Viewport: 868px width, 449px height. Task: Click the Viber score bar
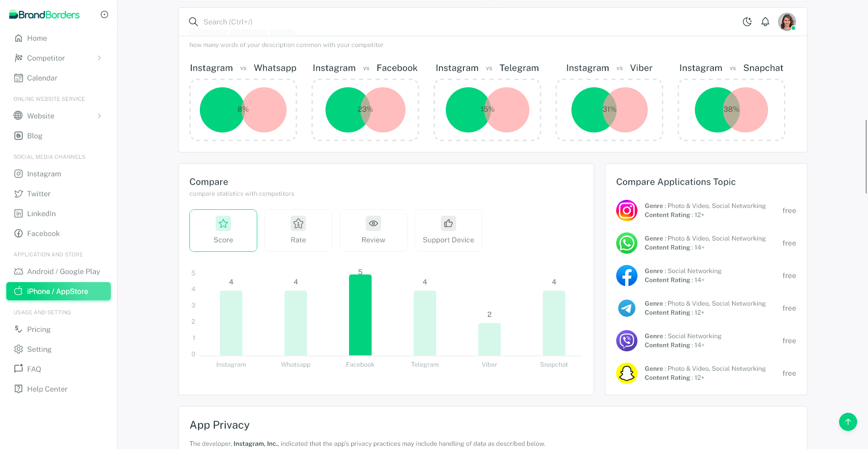click(490, 340)
